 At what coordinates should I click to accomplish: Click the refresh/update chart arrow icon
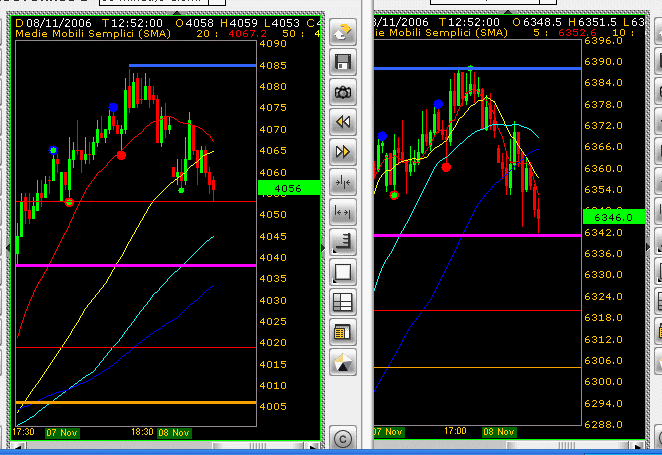342,32
